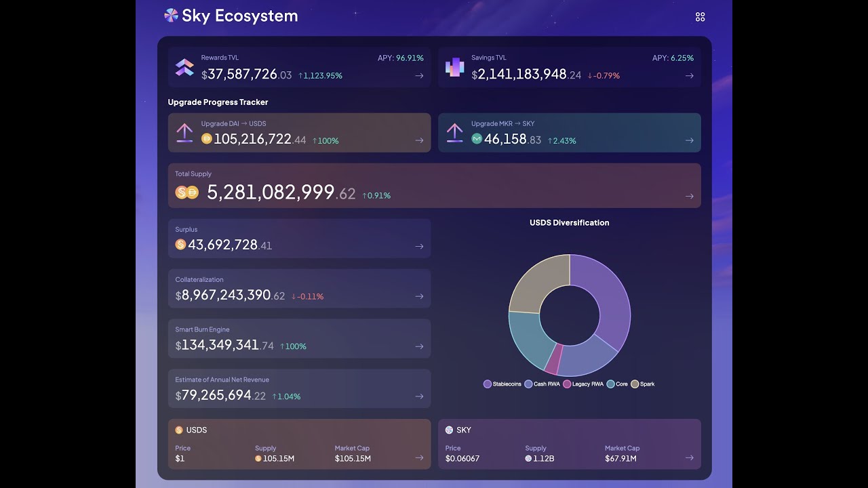Click the USDS token icon in the bottom card
Viewport: 868px width, 488px height.
(x=179, y=430)
